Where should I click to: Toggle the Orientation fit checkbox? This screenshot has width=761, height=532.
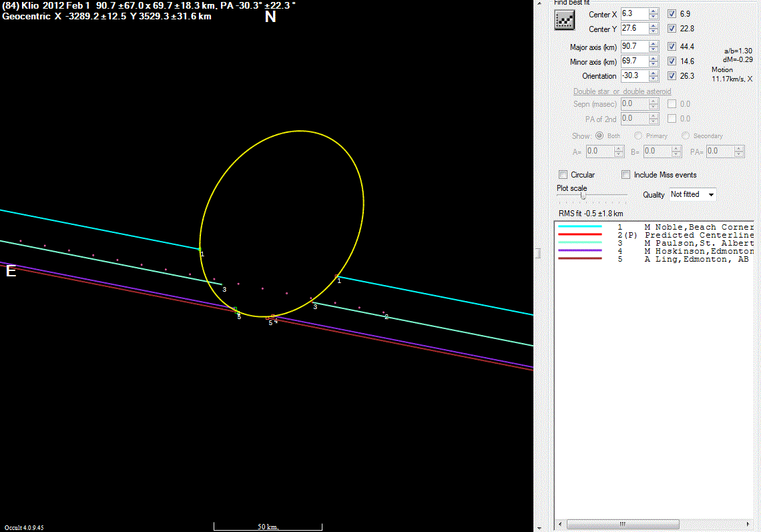click(x=672, y=76)
